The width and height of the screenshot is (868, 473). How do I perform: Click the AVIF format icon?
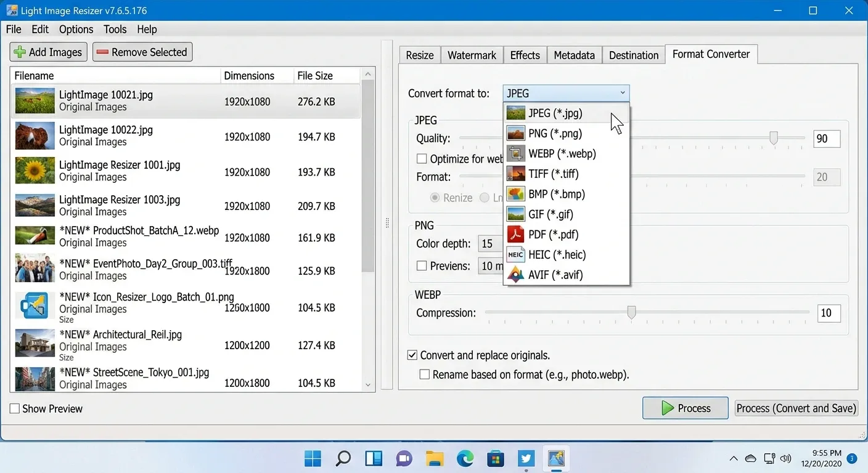(x=515, y=275)
